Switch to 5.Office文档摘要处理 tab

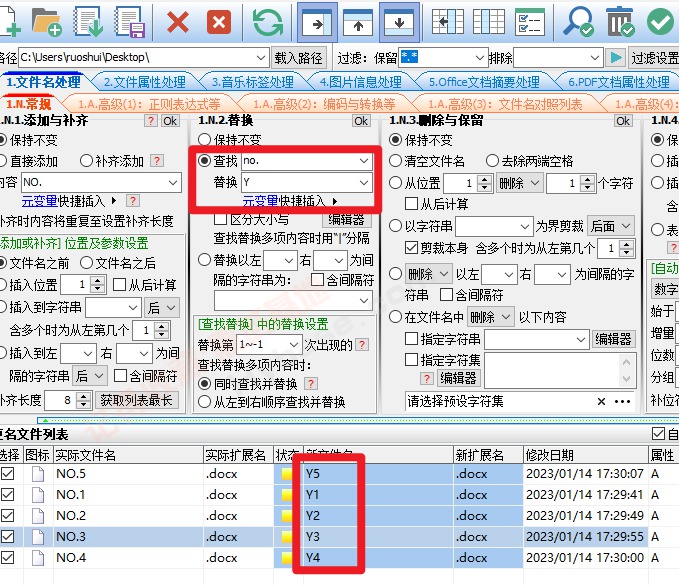[x=484, y=82]
